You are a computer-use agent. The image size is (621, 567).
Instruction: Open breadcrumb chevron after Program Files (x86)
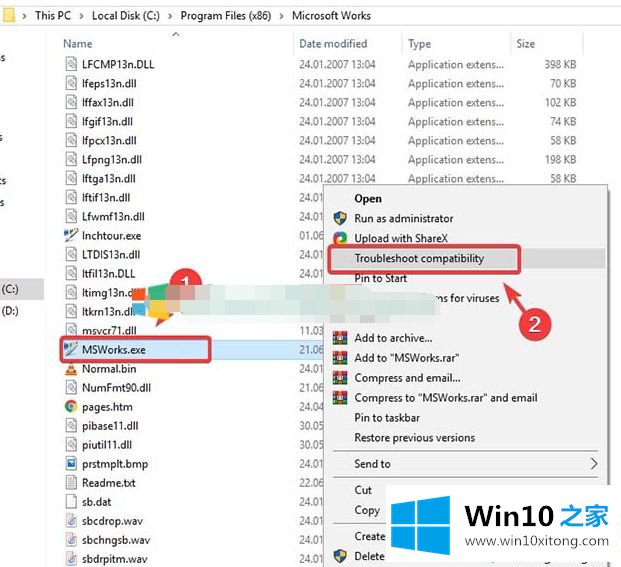pos(282,16)
